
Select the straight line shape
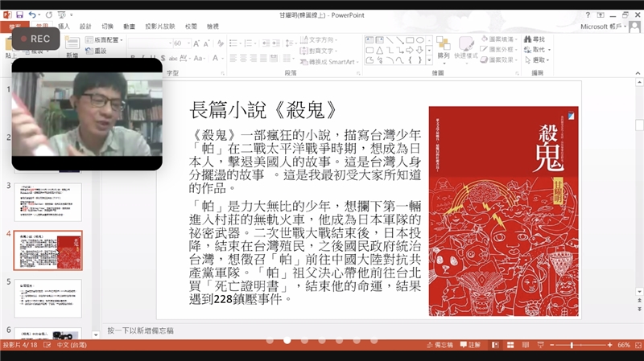pyautogui.click(x=390, y=40)
